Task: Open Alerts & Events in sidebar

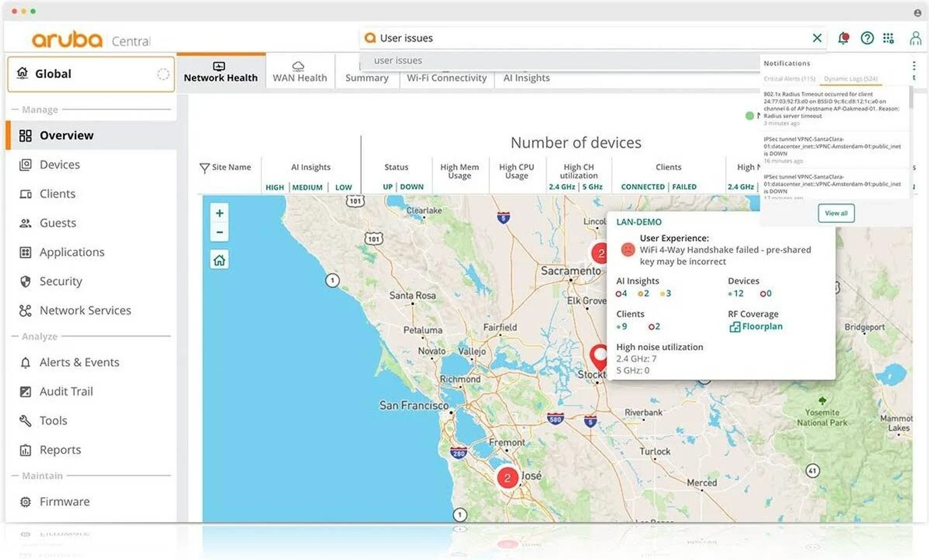Action: [79, 362]
